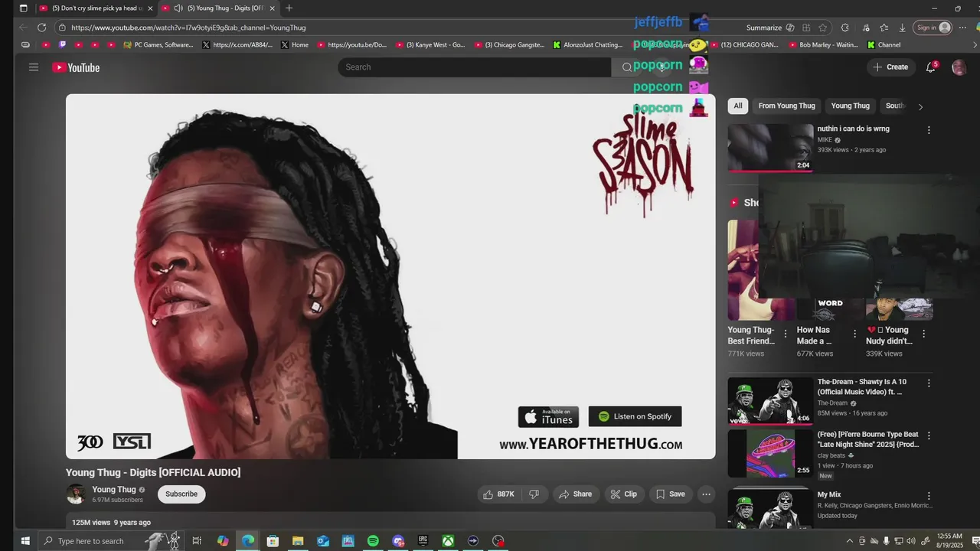Open Bob Marley - Waitin... bookmark
Screen dimensions: 980x551
824,45
